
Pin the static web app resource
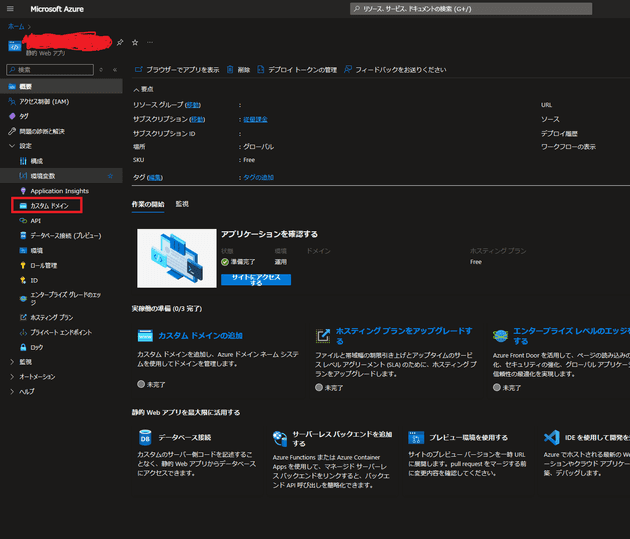click(x=120, y=42)
